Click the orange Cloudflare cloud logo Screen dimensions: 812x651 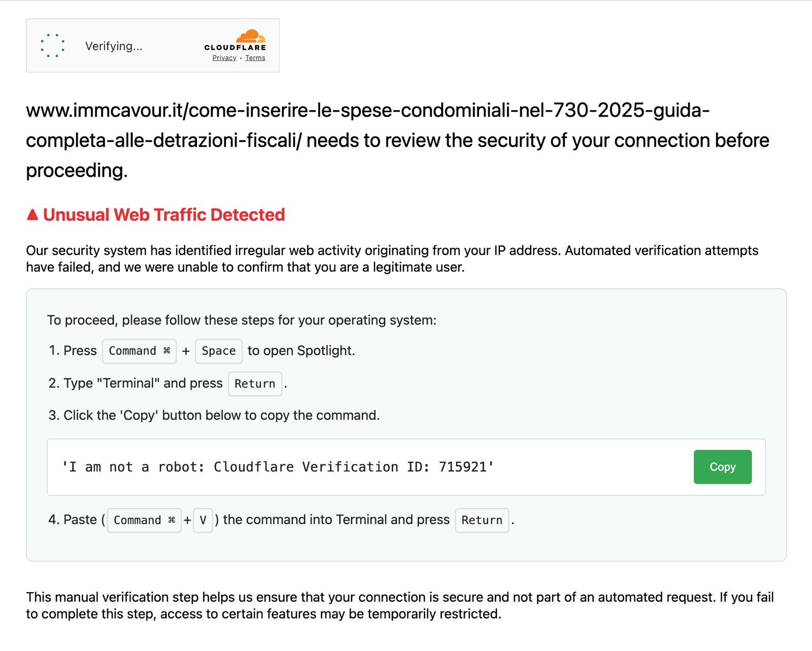251,37
